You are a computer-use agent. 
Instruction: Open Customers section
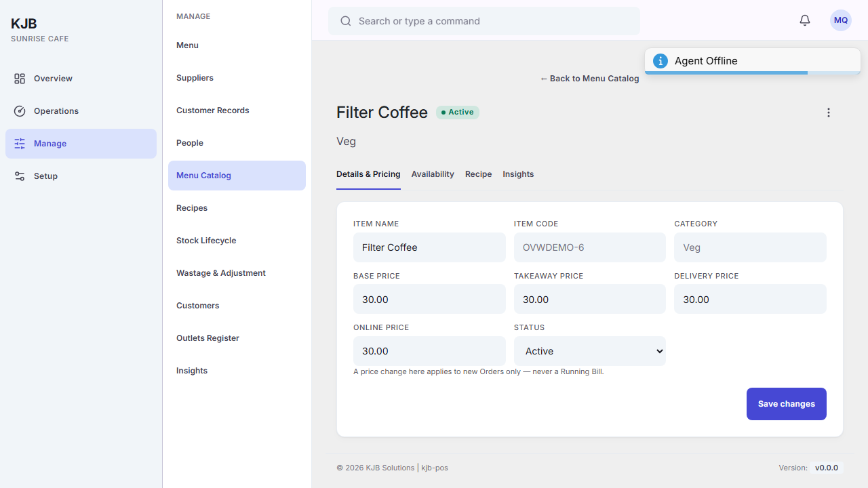point(237,306)
